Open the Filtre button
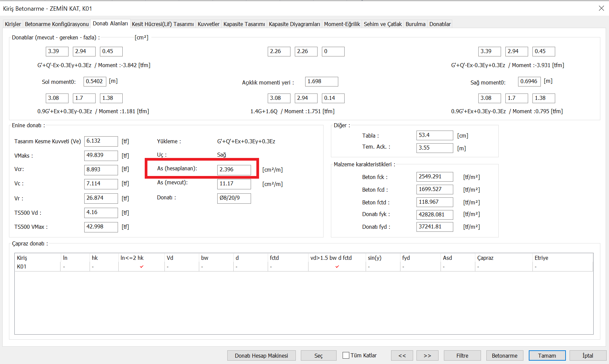Image resolution: width=609 pixels, height=364 pixels. coord(462,356)
